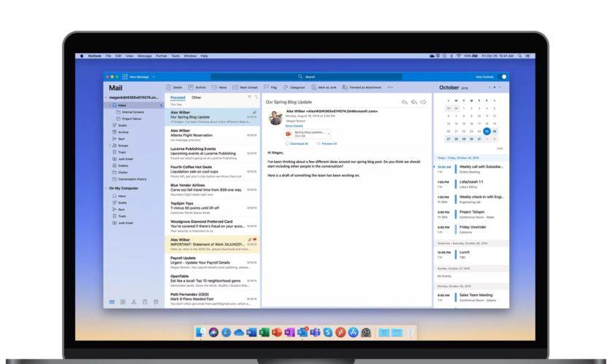
Task: Click Forward as Attachment in toolbar
Action: [x=362, y=87]
